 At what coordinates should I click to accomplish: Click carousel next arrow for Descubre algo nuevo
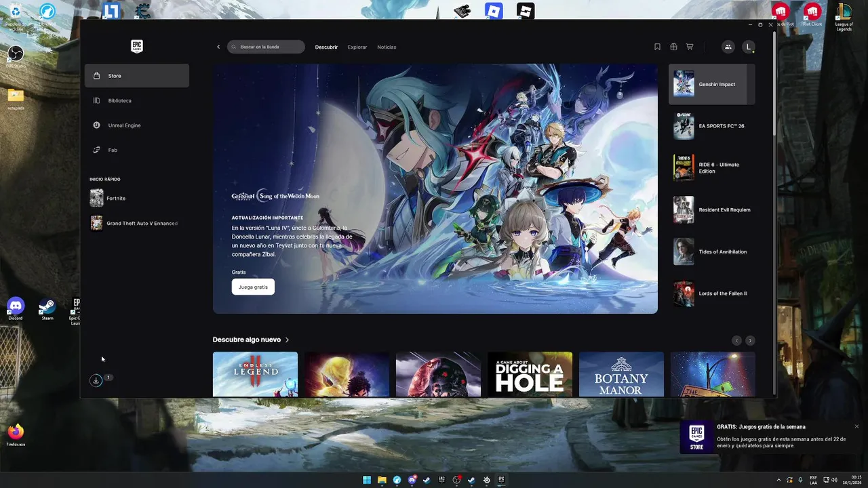[750, 340]
